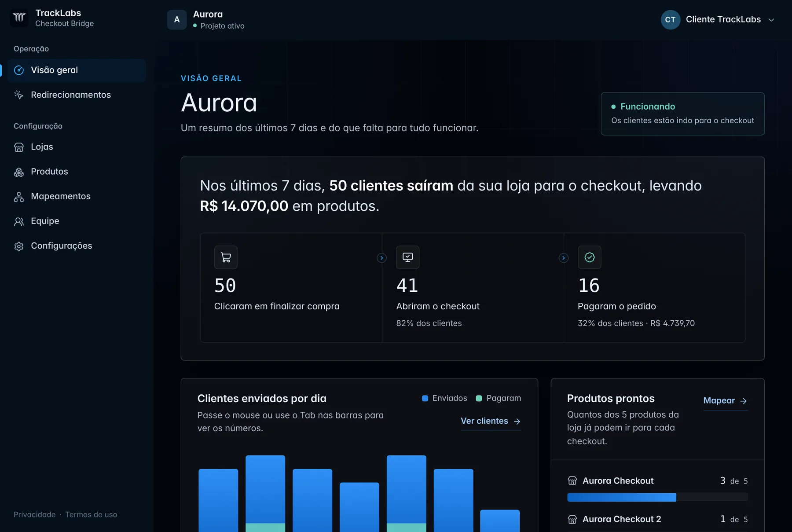Click the Enviados blue legend swatch
Image resolution: width=792 pixels, height=532 pixels.
[x=425, y=398]
